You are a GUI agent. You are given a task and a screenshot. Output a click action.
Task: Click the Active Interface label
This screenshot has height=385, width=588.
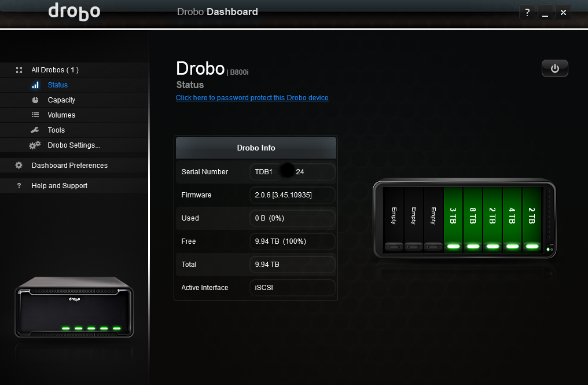click(205, 288)
